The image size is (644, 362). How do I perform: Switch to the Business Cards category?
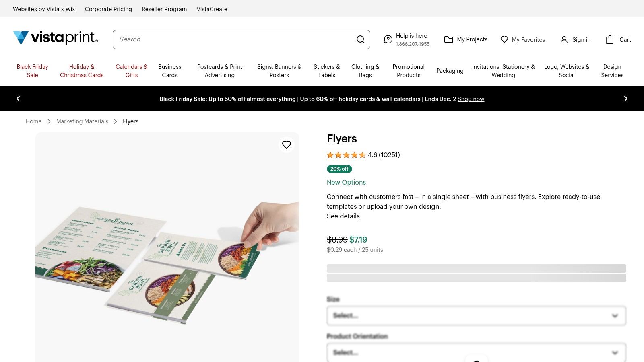coord(169,71)
